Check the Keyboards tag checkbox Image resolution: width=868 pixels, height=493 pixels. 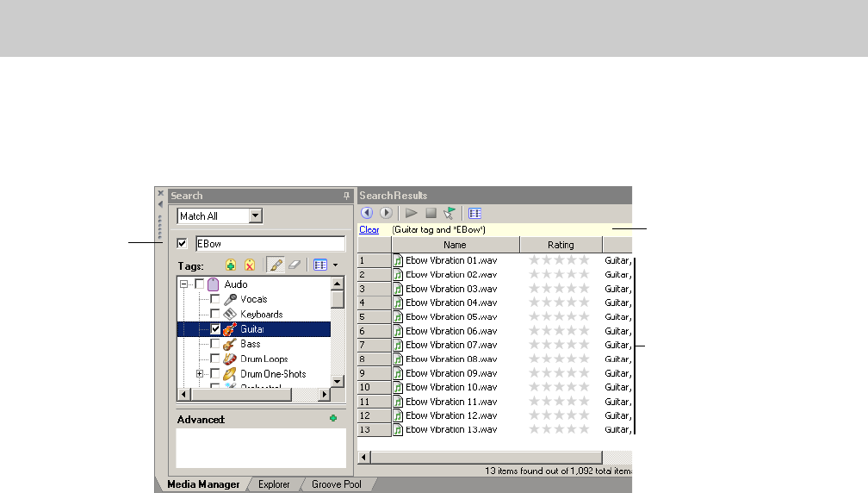tap(215, 314)
